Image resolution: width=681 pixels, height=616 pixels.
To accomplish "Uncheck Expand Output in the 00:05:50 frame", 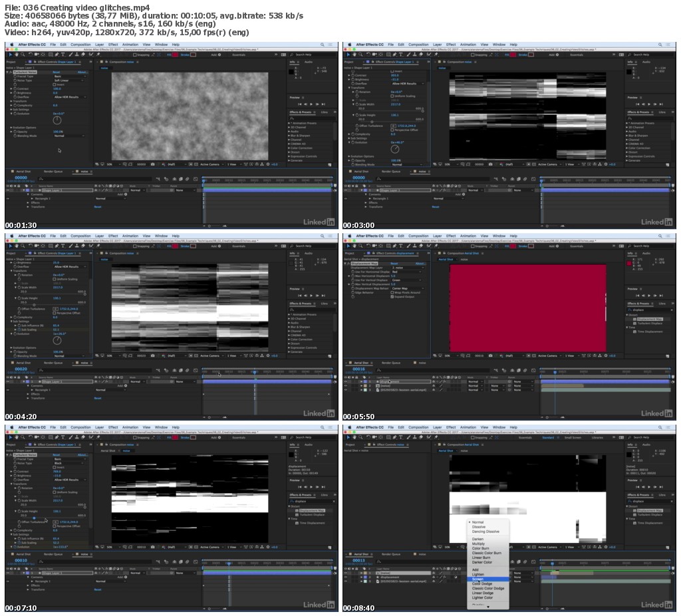I will (x=392, y=297).
